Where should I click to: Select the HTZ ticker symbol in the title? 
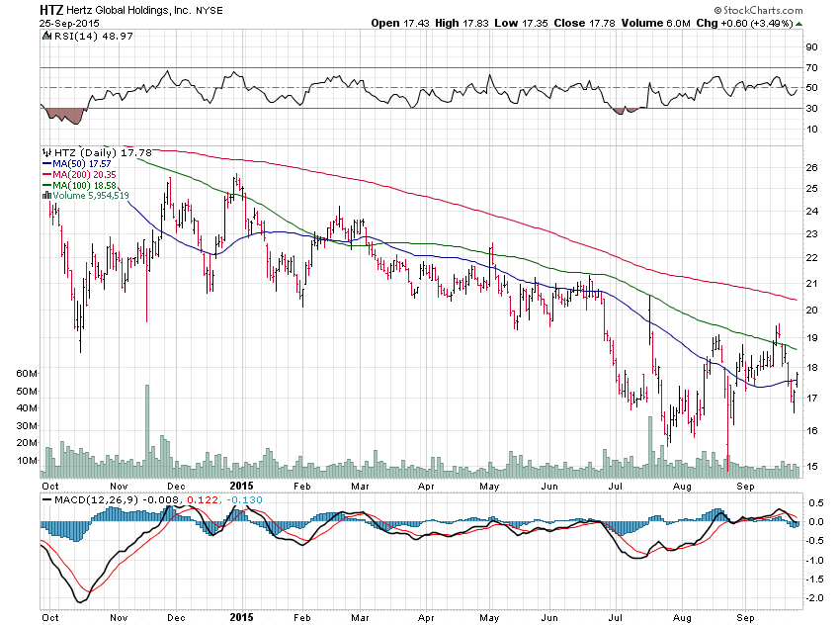click(x=50, y=10)
